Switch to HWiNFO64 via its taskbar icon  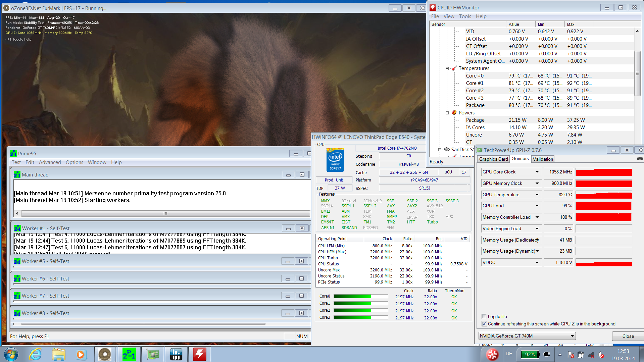176,354
